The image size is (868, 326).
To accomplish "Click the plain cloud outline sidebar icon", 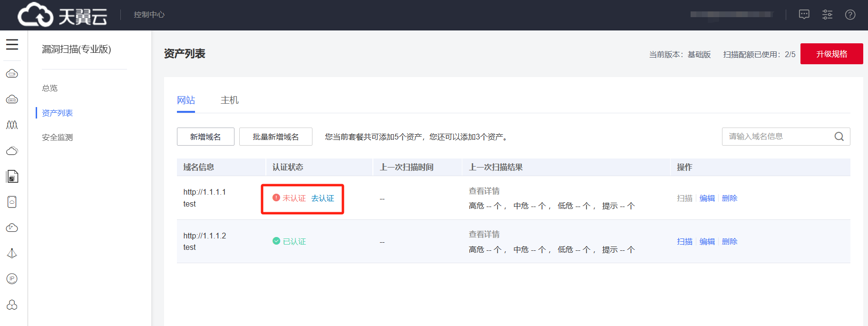I will pyautogui.click(x=12, y=151).
